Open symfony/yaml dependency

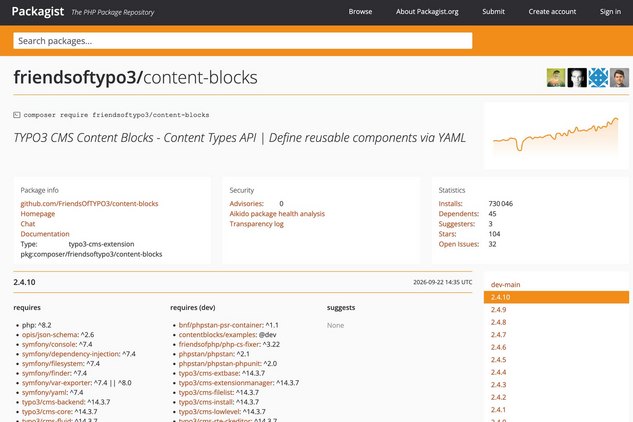[44, 392]
